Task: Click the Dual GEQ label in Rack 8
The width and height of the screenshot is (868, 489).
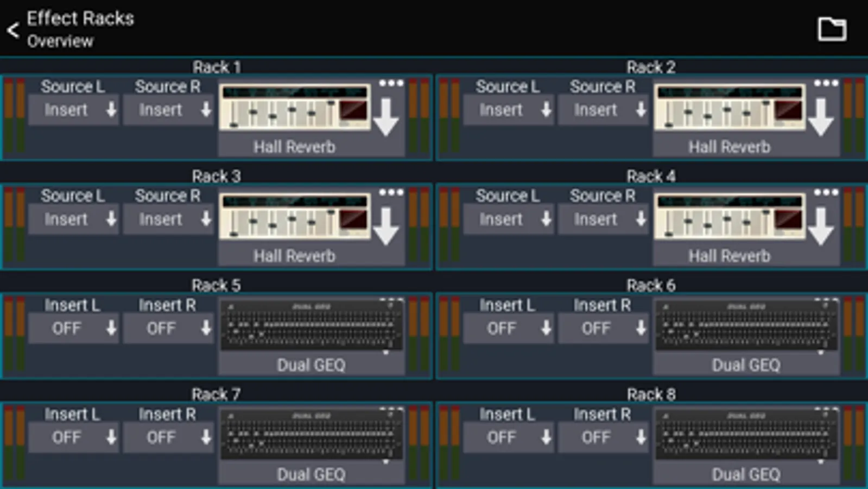Action: tap(746, 474)
